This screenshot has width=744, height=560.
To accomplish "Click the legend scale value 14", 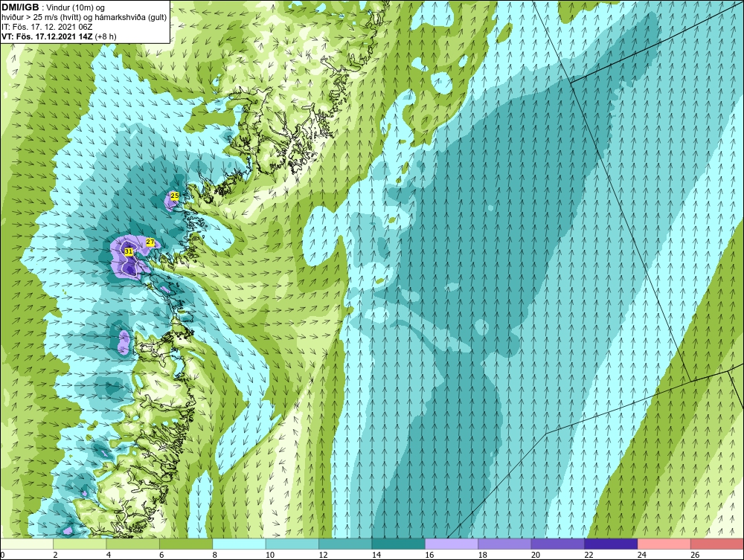I will pyautogui.click(x=376, y=555).
